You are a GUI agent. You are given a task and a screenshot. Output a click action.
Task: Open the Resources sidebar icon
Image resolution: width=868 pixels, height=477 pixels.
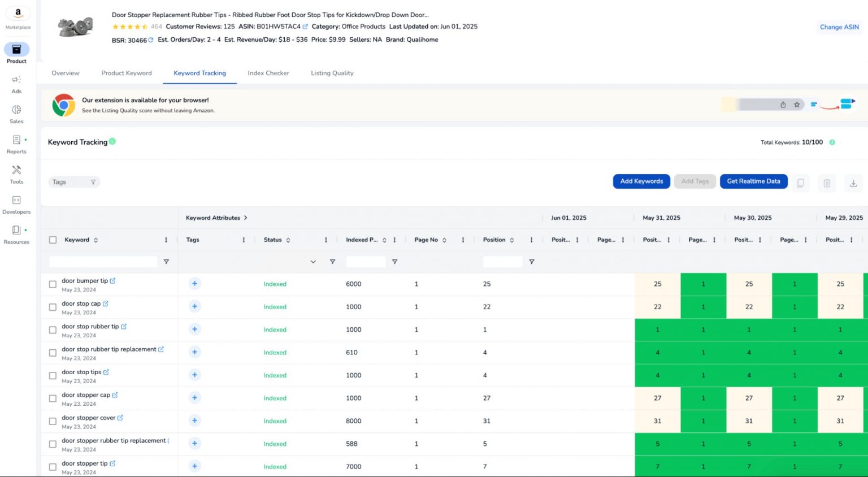tap(16, 230)
